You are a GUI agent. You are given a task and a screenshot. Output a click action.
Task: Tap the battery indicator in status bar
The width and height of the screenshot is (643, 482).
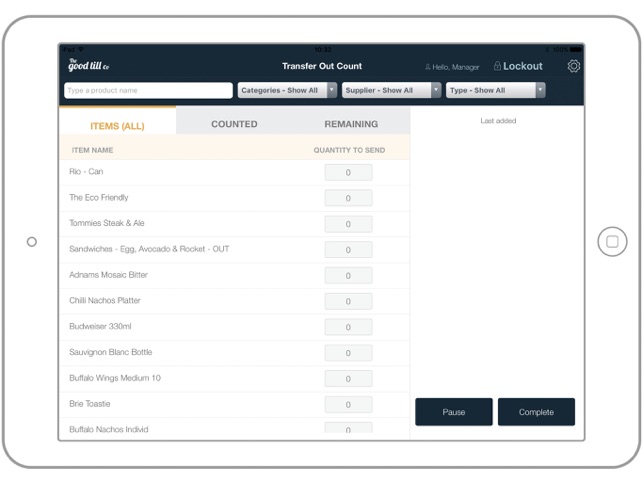tap(576, 50)
